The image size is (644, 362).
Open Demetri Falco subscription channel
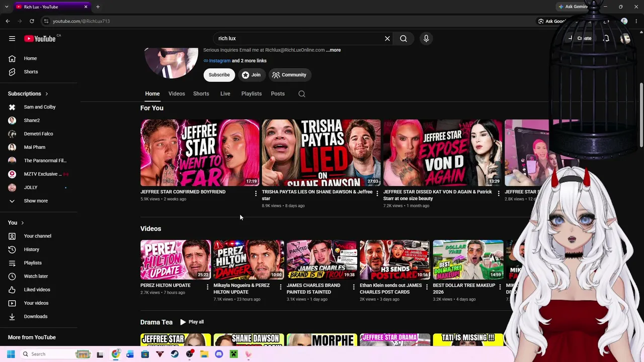39,134
